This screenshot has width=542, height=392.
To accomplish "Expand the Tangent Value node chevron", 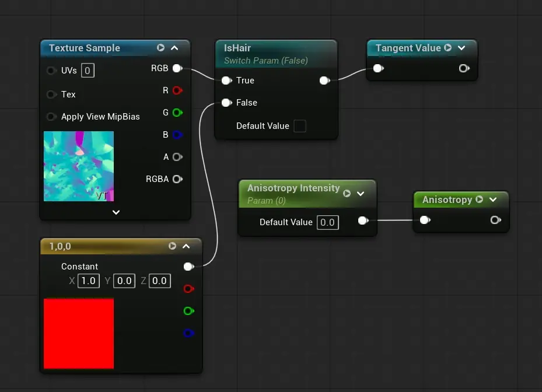I will [461, 48].
